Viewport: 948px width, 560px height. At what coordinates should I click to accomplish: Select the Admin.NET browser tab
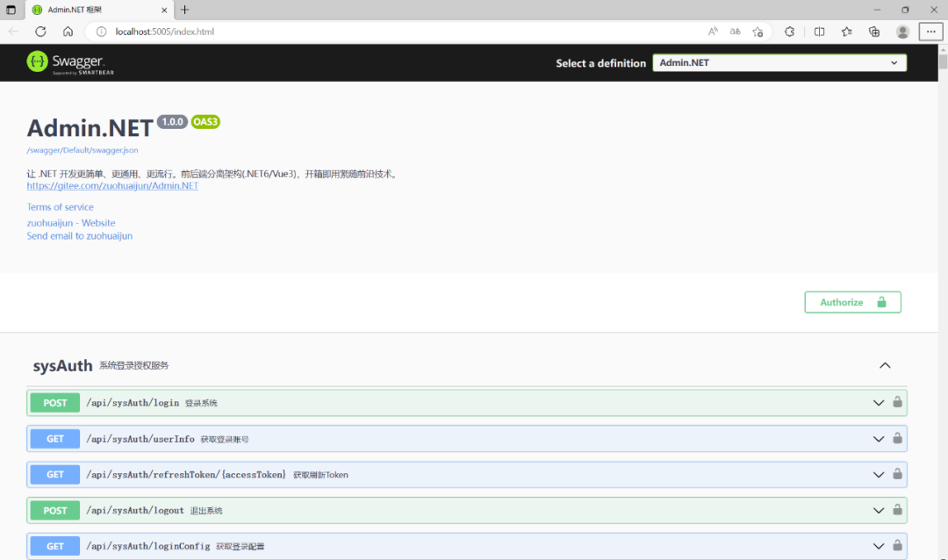100,11
